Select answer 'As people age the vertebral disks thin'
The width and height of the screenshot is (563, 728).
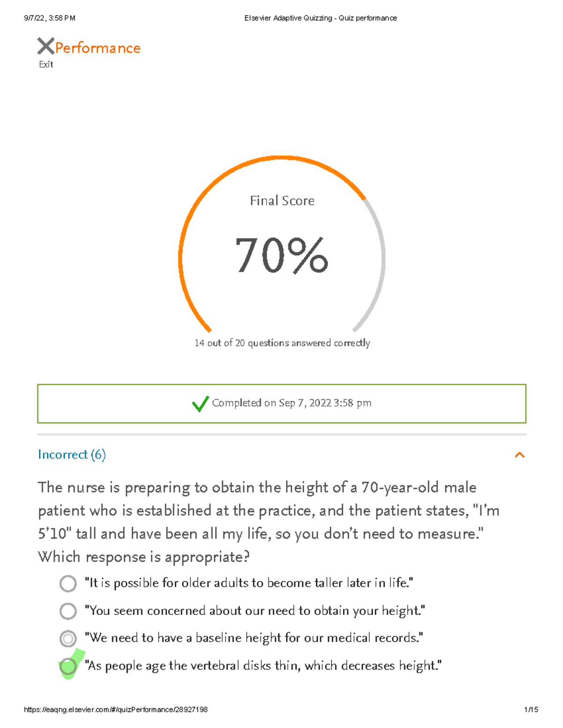click(x=68, y=666)
